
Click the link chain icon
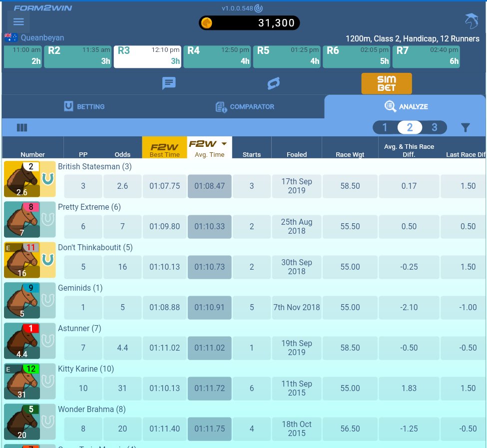point(274,83)
